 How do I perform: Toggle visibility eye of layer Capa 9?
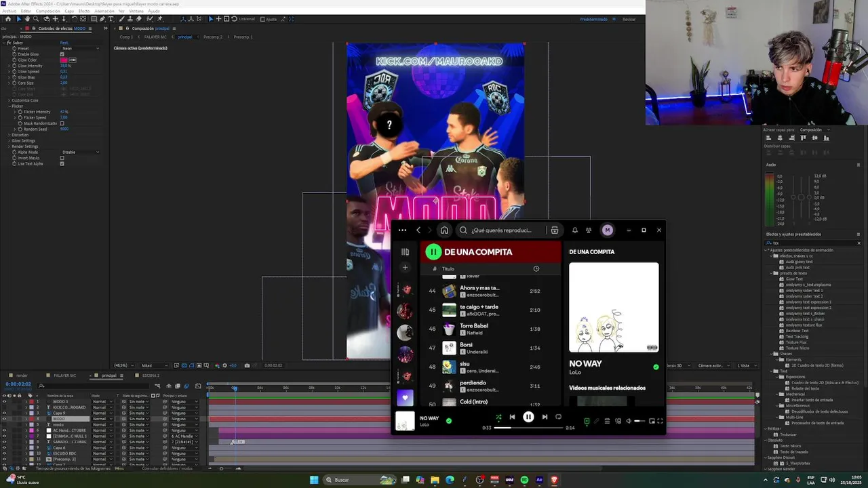point(4,413)
